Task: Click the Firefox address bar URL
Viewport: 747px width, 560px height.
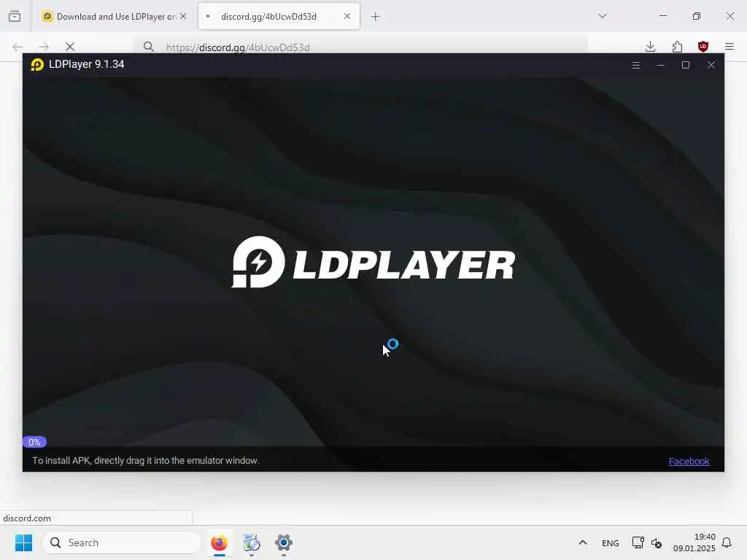Action: click(238, 47)
